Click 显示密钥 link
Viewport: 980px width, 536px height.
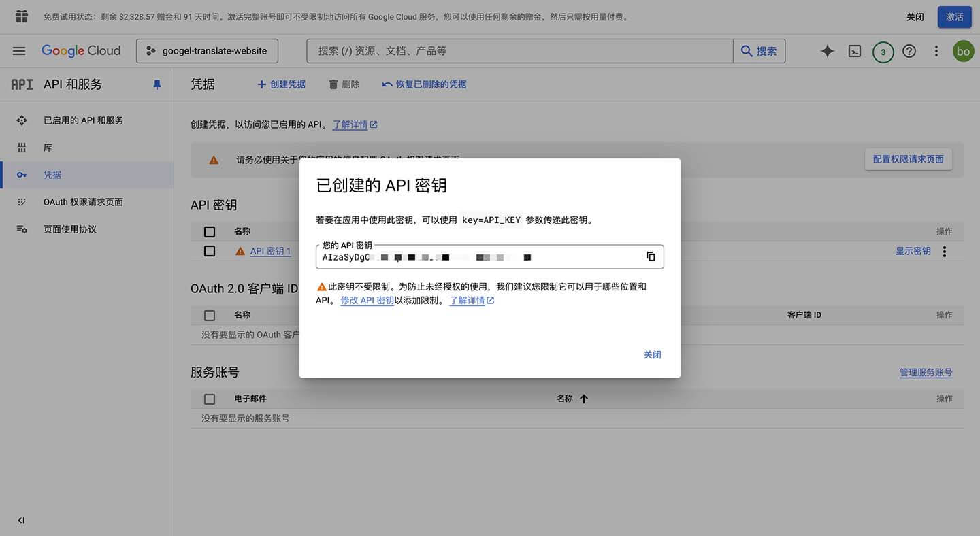pyautogui.click(x=913, y=251)
